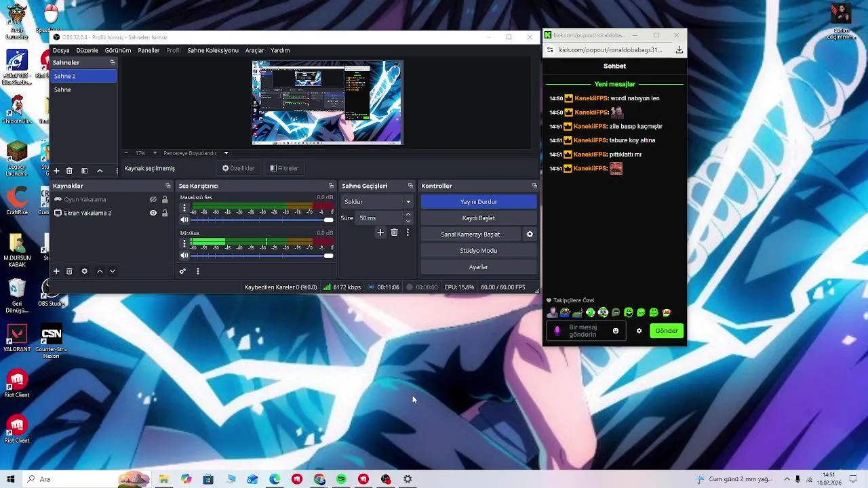Screen dimensions: 868x488
Task: Open the Dosya menu in OBS
Action: [x=61, y=50]
